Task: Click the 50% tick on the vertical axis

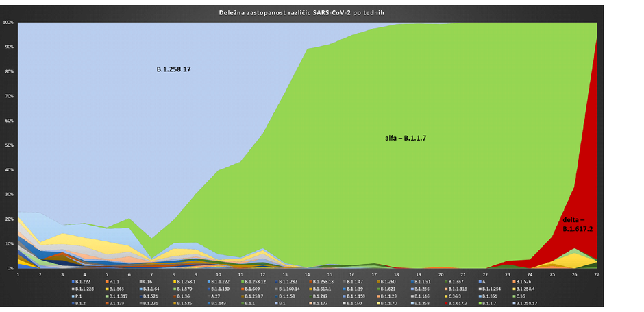Action: 8,145
